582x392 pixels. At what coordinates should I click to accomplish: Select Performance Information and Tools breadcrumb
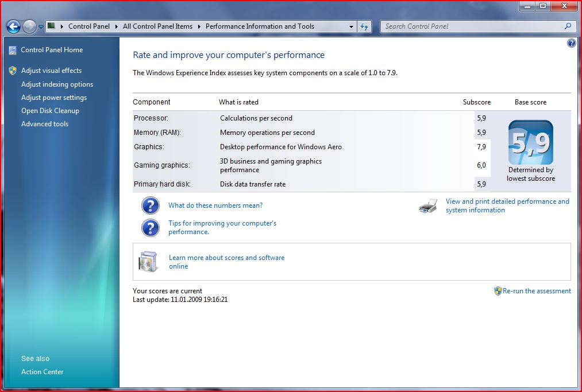coord(260,26)
